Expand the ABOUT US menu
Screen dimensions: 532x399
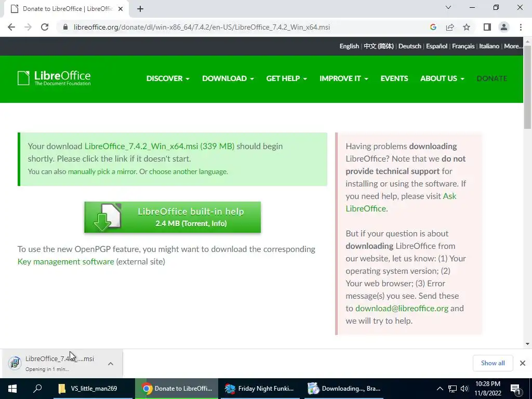click(x=442, y=78)
